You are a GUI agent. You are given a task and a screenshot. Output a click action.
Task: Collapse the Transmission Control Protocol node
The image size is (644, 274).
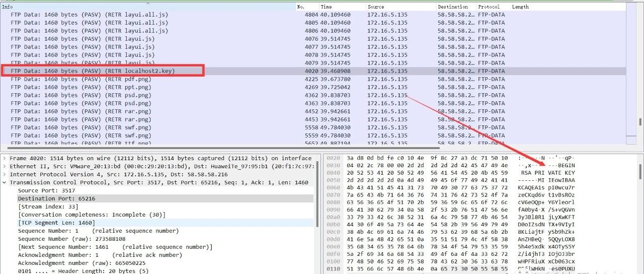pos(5,182)
